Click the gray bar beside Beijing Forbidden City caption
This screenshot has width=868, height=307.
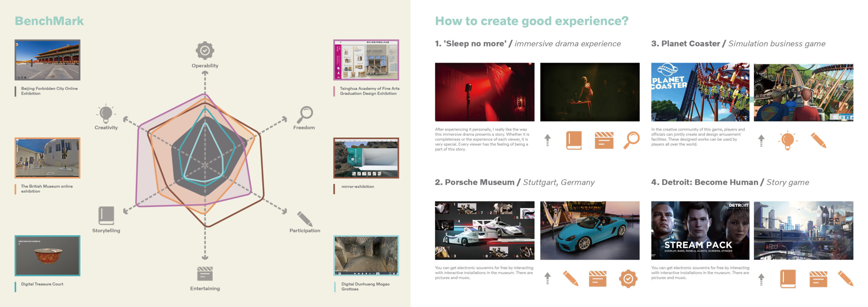(x=15, y=91)
